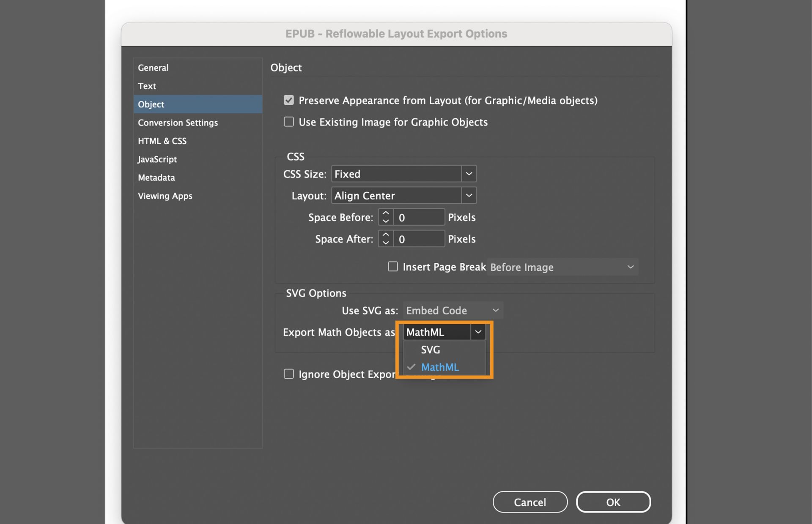Select the Conversion Settings section
812x524 pixels.
tap(178, 123)
